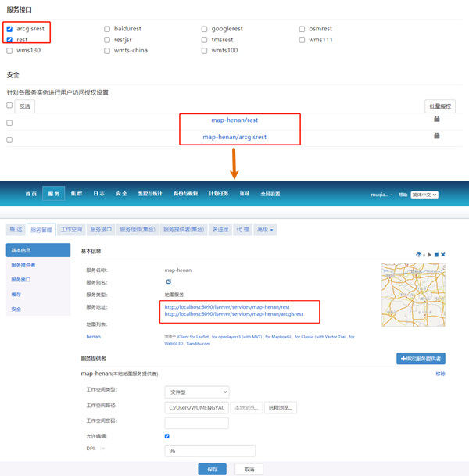The height and width of the screenshot is (476, 469).
Task: Click the lock icon for map-henan/arcgisrest
Action: tap(436, 135)
